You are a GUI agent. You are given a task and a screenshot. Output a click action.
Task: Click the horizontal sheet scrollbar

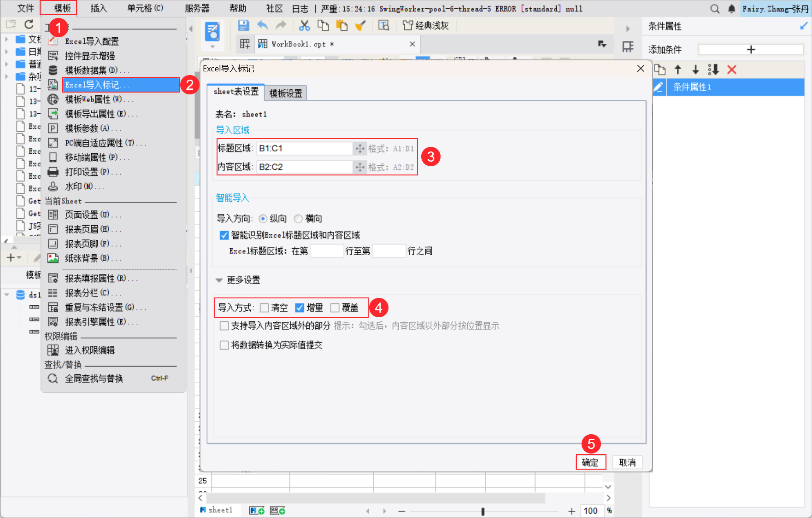click(375, 498)
